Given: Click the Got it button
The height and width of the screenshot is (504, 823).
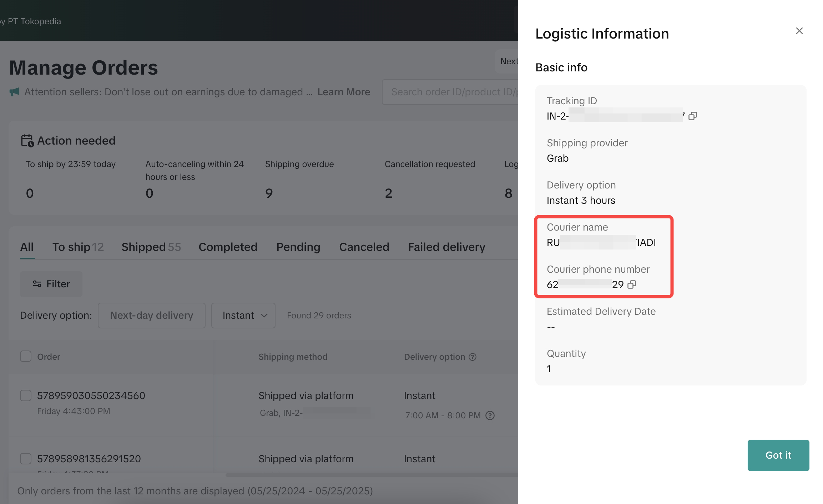Looking at the screenshot, I should coord(778,455).
